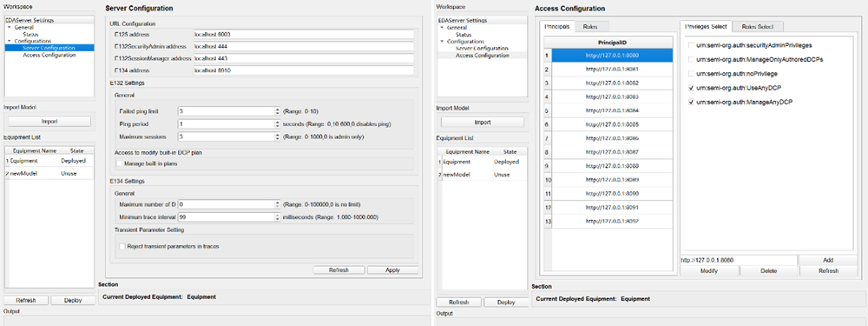Switch to the Principals tab
The width and height of the screenshot is (868, 326).
[x=557, y=27]
